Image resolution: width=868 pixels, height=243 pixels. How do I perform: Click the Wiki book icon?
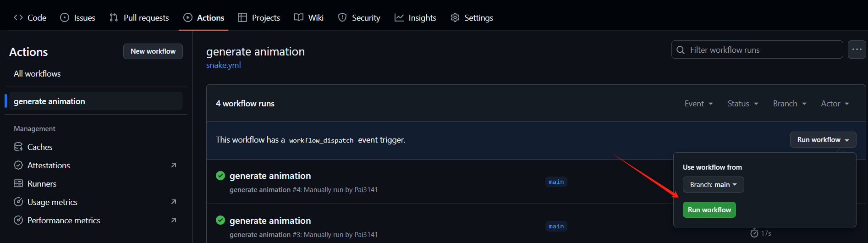point(299,17)
